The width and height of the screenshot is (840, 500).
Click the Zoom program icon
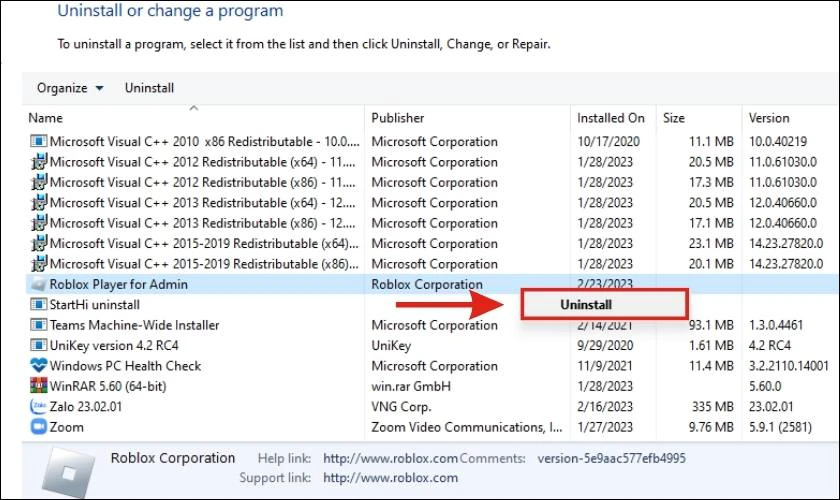[39, 427]
